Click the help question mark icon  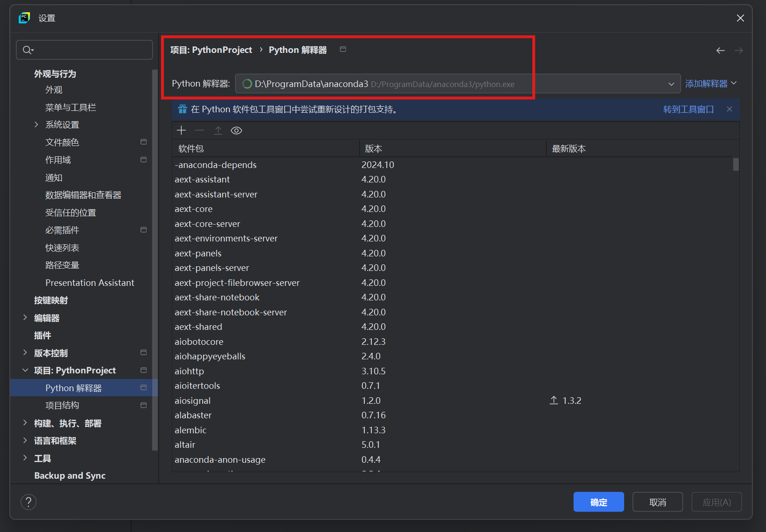[29, 502]
